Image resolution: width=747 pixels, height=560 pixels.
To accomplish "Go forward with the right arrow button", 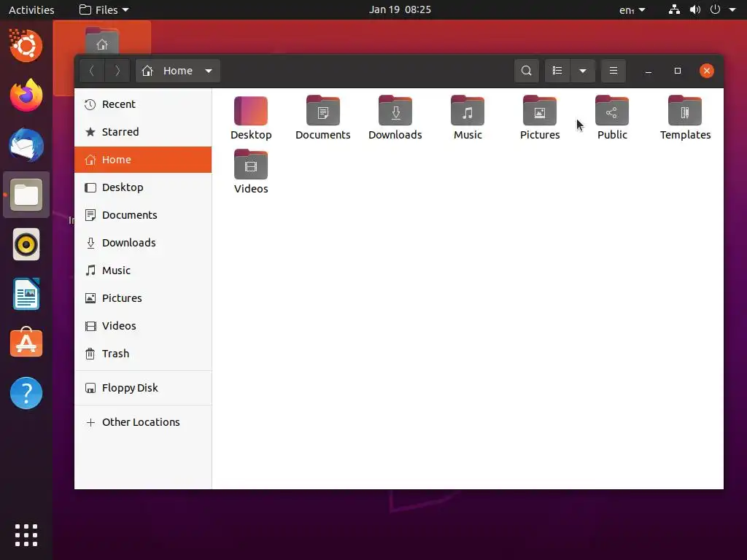I will 117,71.
